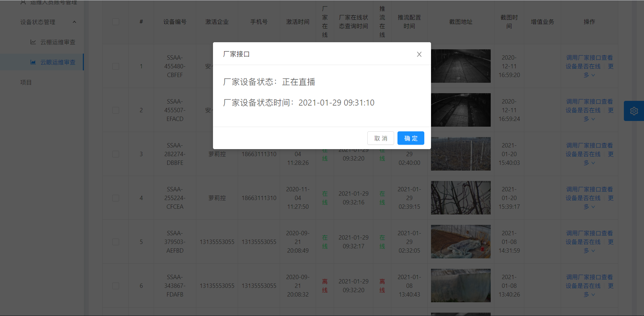
Task: Click 调用厂家接口查看设备是否在线 for row 3
Action: (589, 150)
